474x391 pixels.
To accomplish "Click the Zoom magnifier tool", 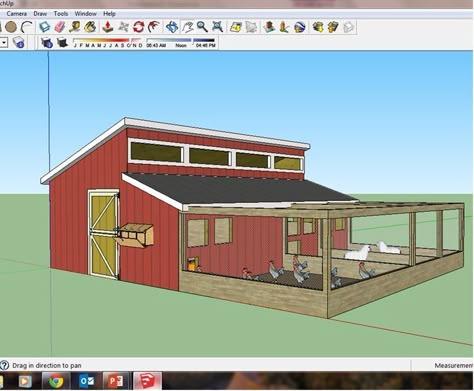I will click(202, 27).
